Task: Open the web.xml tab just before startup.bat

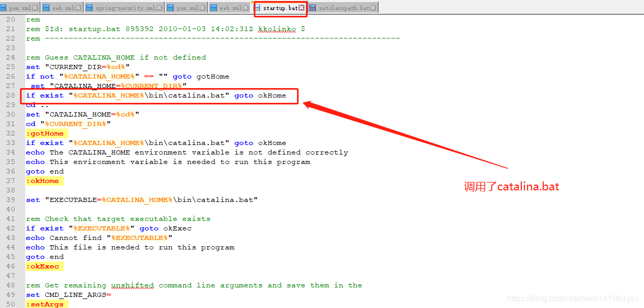Action: coord(230,8)
